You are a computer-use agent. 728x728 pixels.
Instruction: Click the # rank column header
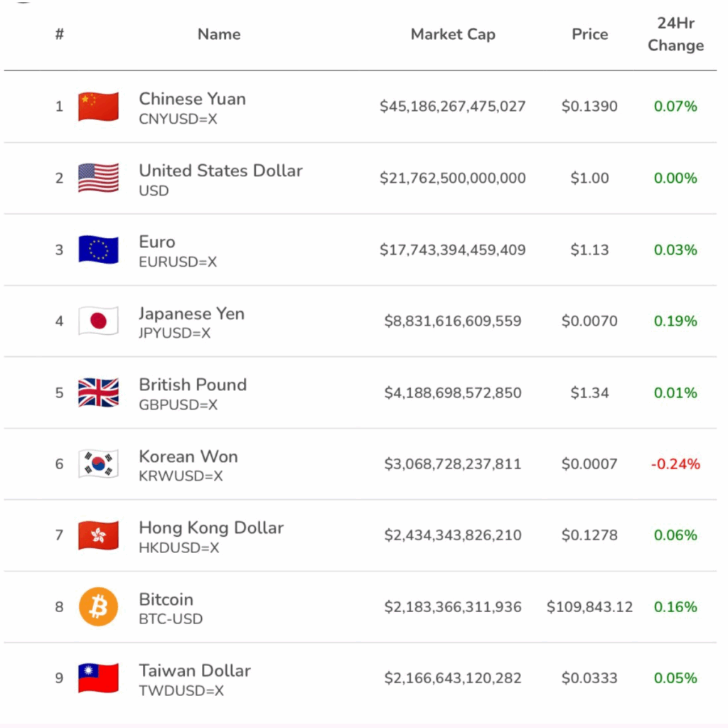click(60, 34)
